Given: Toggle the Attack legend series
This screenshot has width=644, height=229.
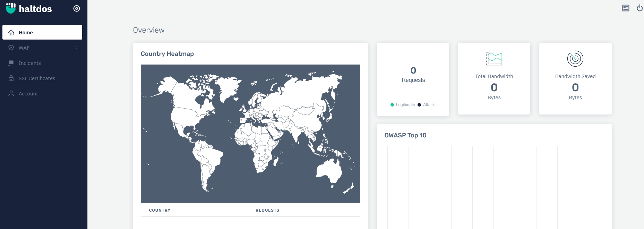Looking at the screenshot, I should [x=426, y=105].
